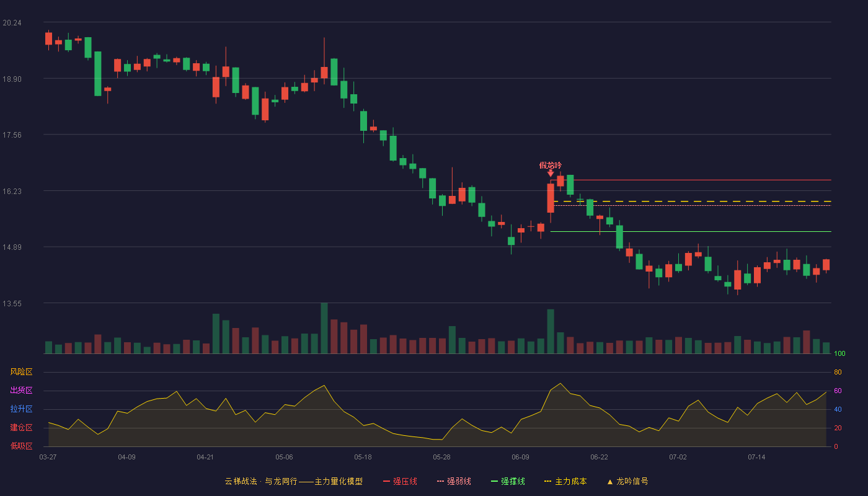Click the blue 40 indicator scale value

coord(838,409)
